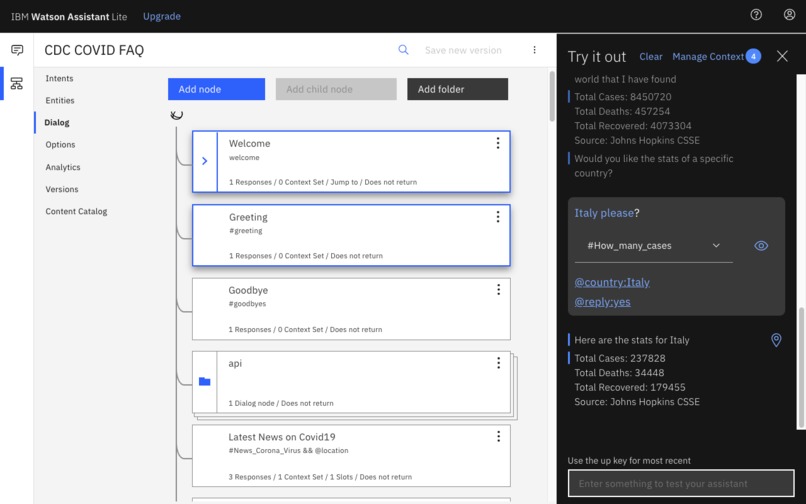Click the 'Total Deaths: 457254' line

click(622, 112)
